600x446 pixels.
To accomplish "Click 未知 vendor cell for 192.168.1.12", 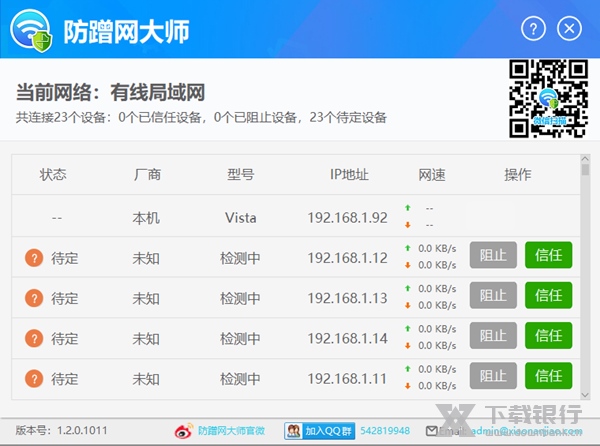I will point(146,258).
